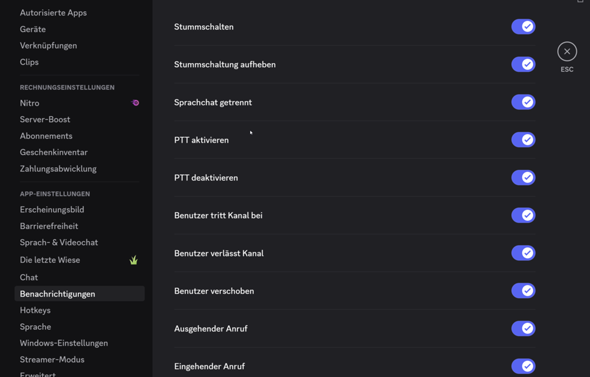Click the Benutzer verschoben label

coord(214,291)
